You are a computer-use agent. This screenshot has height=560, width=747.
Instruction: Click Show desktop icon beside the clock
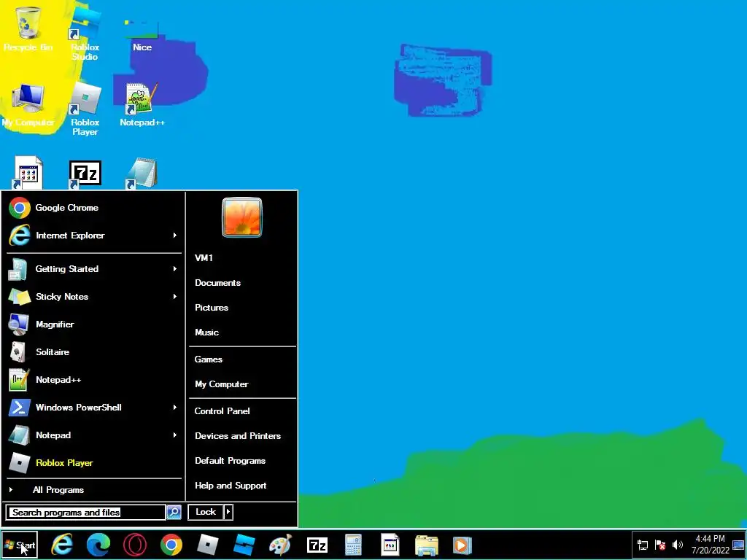738,545
